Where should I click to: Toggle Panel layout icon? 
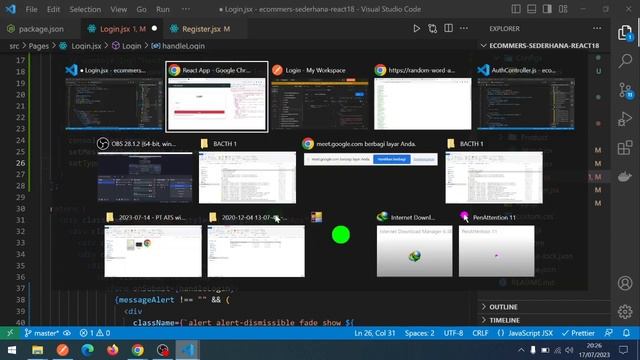click(531, 9)
